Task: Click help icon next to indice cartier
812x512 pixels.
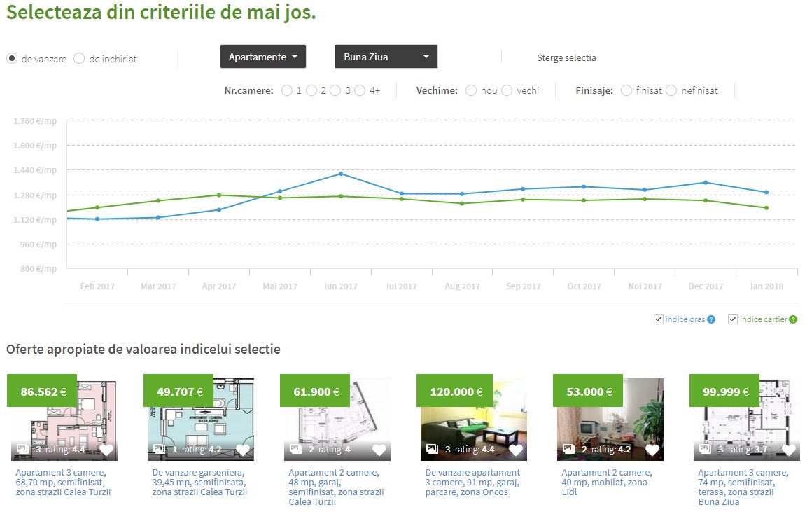Action: [x=793, y=320]
